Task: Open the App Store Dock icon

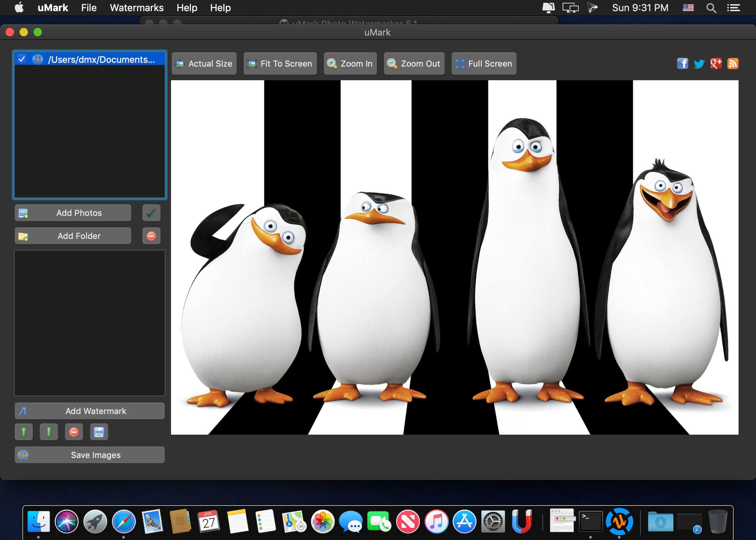Action: coord(465,522)
